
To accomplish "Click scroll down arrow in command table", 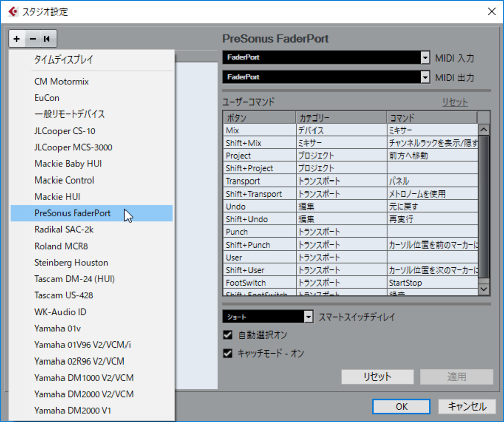I will pyautogui.click(x=484, y=289).
